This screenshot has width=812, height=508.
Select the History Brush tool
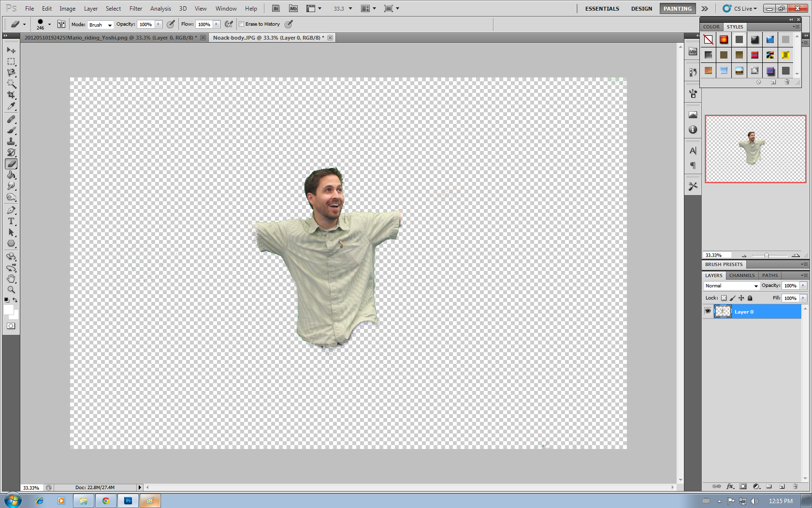coord(11,152)
